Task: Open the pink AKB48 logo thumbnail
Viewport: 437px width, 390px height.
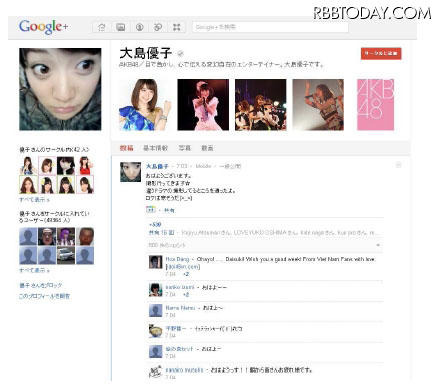Action: (375, 105)
